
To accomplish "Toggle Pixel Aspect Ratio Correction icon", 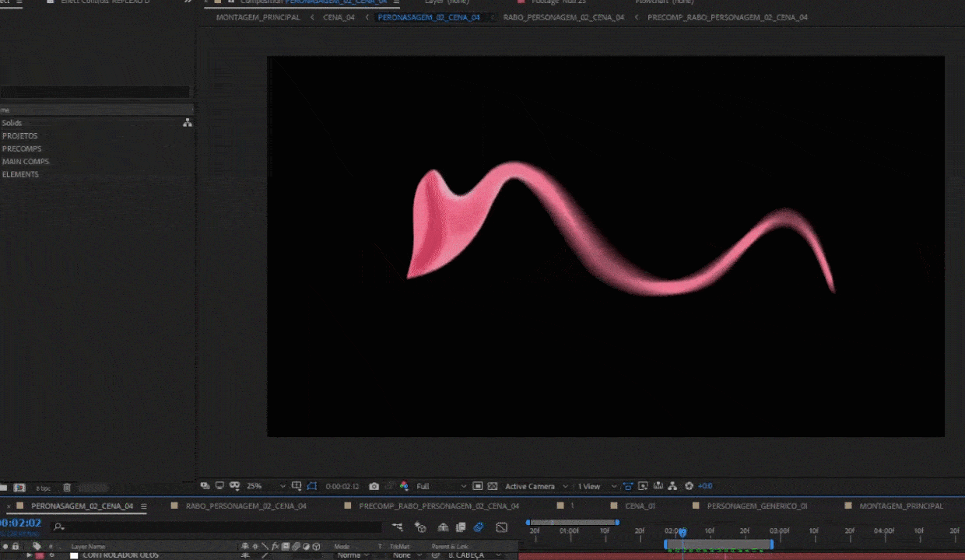I will [x=628, y=486].
